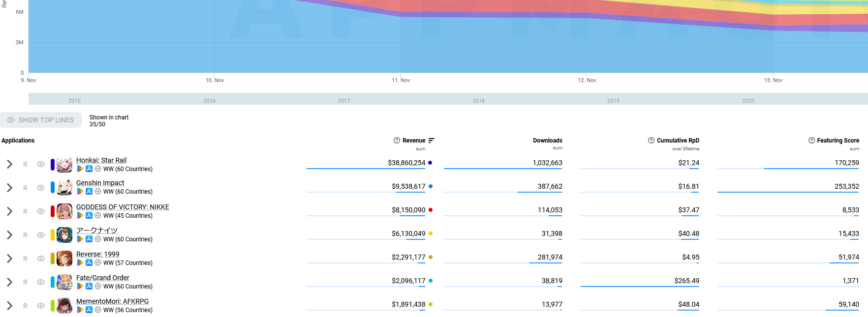Open the MementoMori: AFKRPG app link
Screen dimensions: 868x317
tap(112, 301)
